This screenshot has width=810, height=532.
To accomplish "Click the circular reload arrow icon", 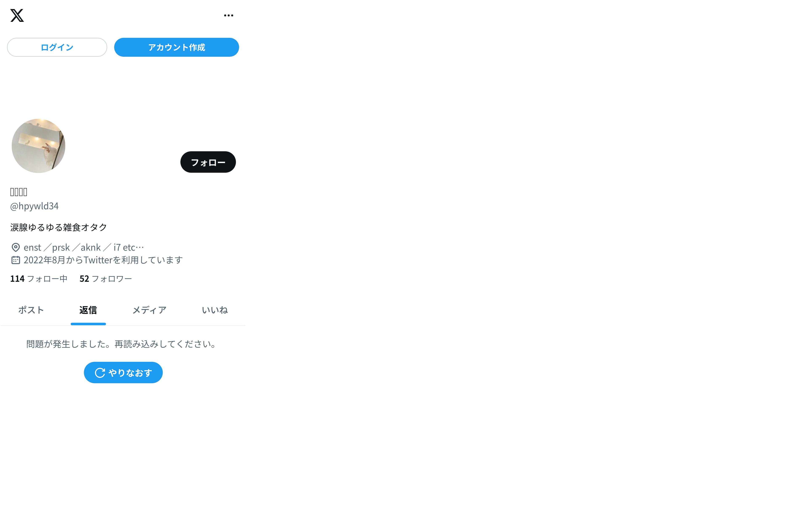I will (x=100, y=373).
